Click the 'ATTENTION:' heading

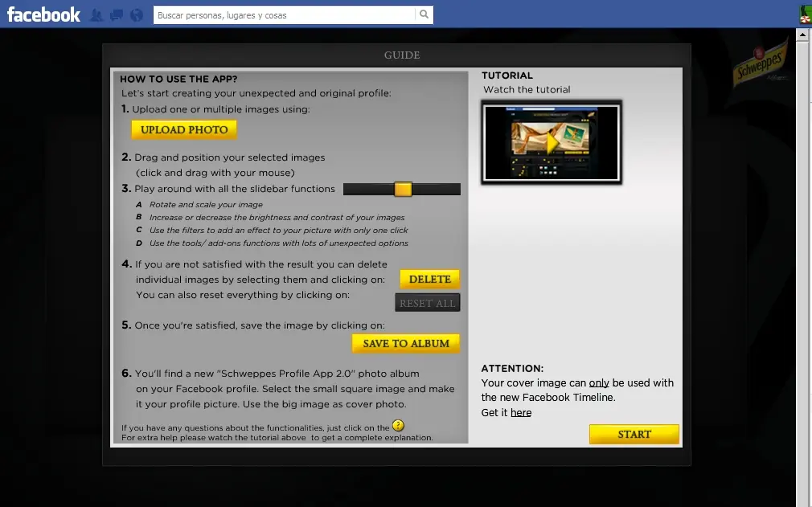512,368
